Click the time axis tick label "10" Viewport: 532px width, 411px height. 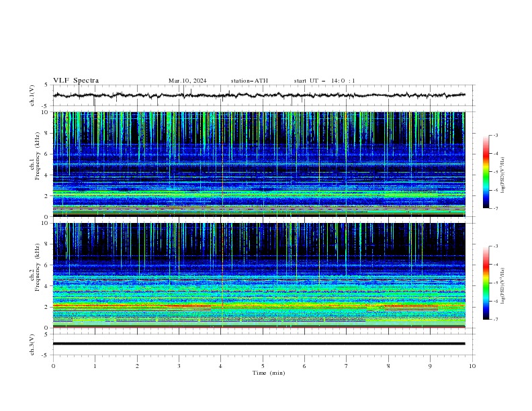pos(472,366)
